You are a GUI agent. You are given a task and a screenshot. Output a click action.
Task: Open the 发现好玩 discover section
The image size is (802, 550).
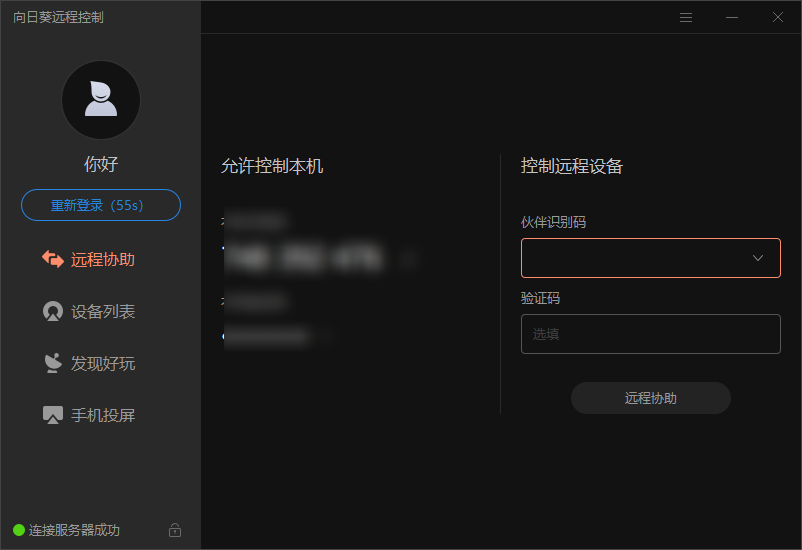point(88,363)
